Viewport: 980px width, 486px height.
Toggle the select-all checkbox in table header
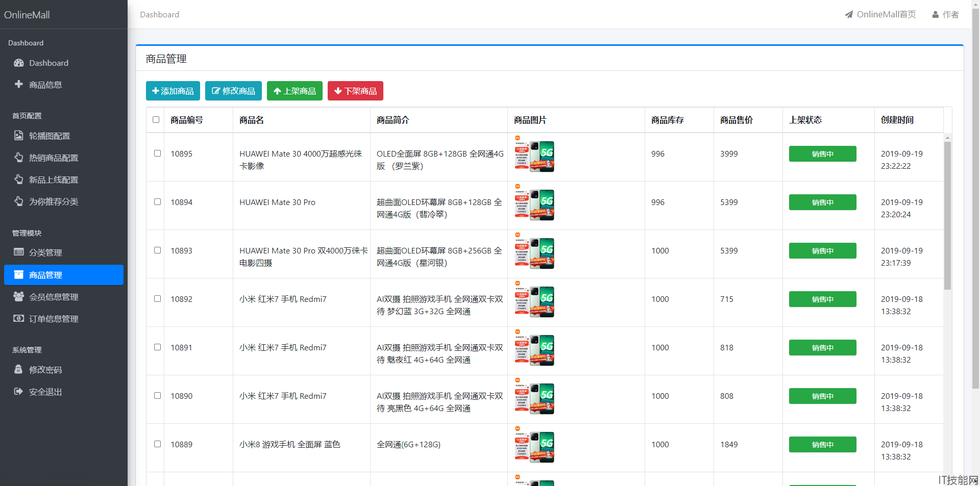tap(156, 120)
